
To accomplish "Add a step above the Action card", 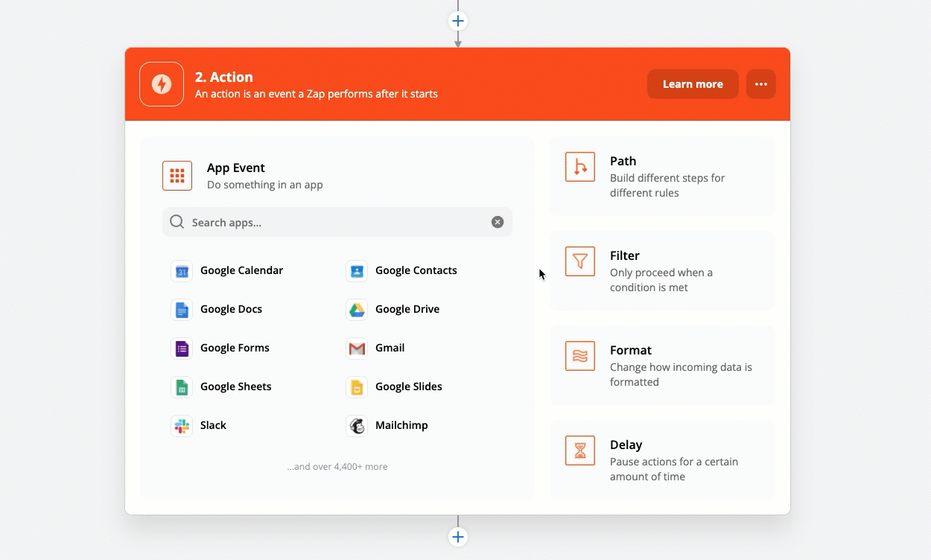I will click(x=458, y=21).
